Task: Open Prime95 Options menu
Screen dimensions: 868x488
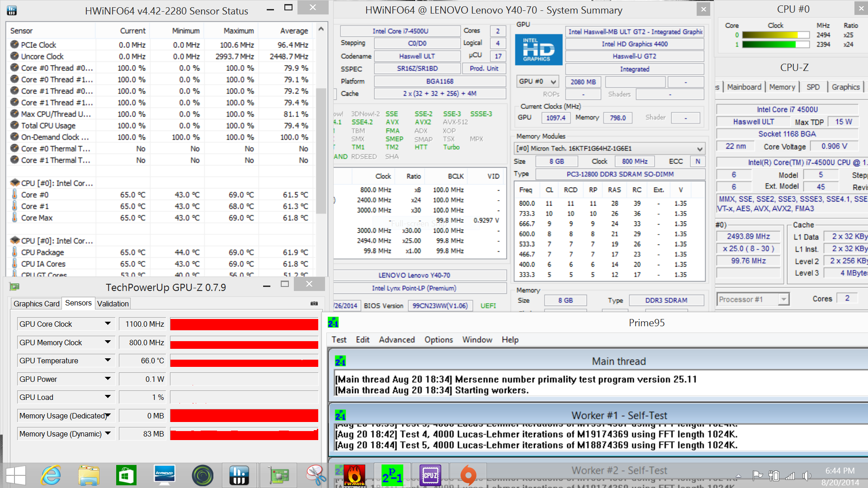Action: pos(439,340)
